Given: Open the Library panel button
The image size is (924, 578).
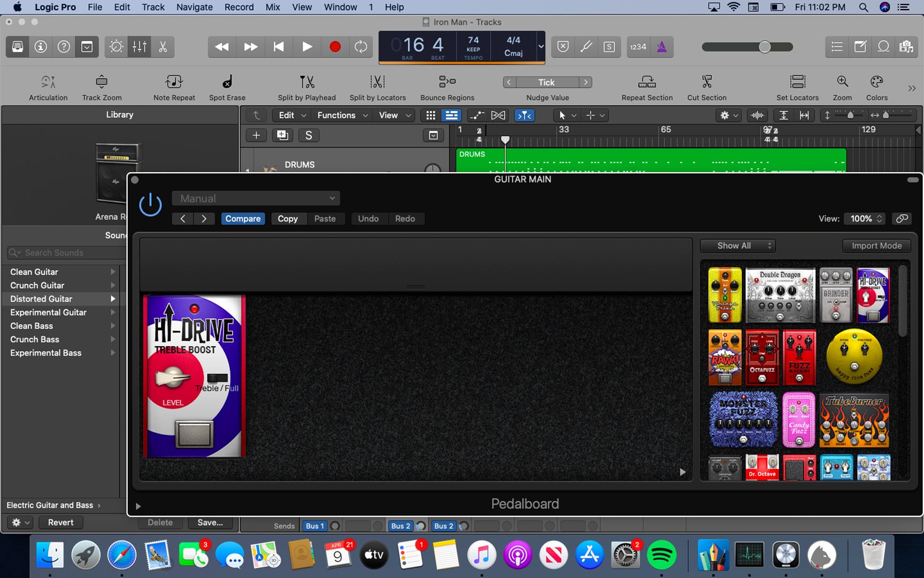Looking at the screenshot, I should 18,47.
